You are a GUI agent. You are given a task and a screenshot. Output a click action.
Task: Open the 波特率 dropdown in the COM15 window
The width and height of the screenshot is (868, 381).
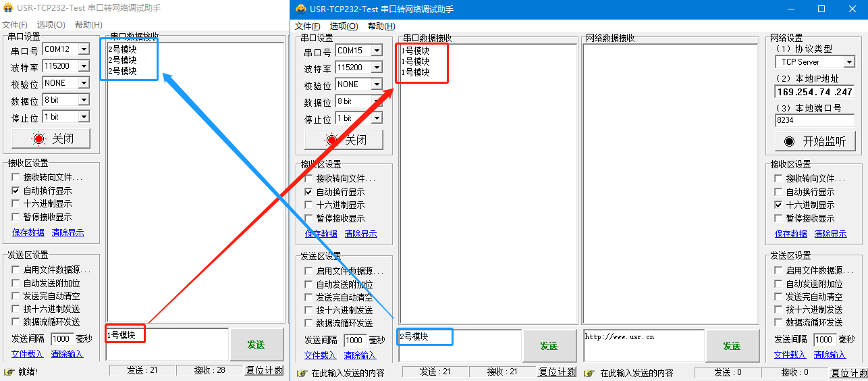(x=377, y=68)
